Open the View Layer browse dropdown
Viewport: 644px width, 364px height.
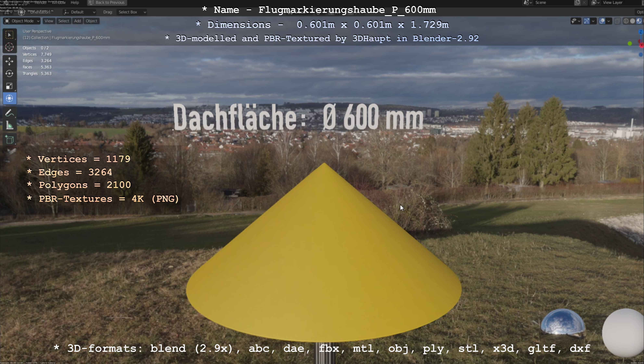[595, 2]
